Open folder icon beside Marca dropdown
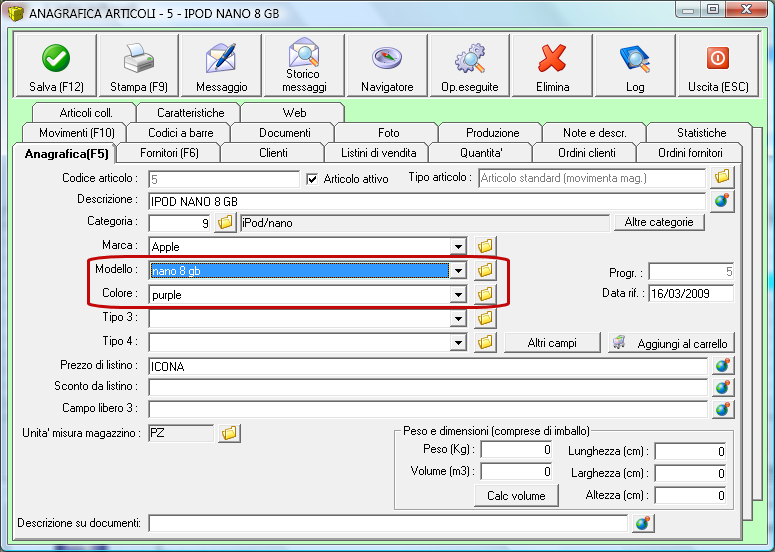Viewport: 775px width, 552px height. coord(485,246)
